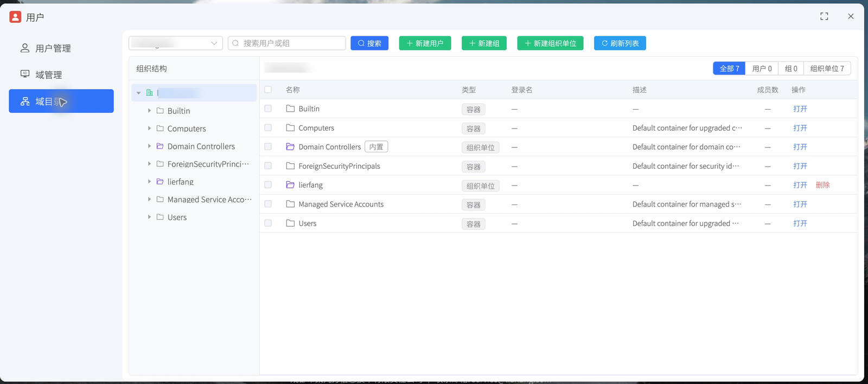The image size is (868, 384).
Task: Click the blue 搜索 button
Action: [369, 43]
